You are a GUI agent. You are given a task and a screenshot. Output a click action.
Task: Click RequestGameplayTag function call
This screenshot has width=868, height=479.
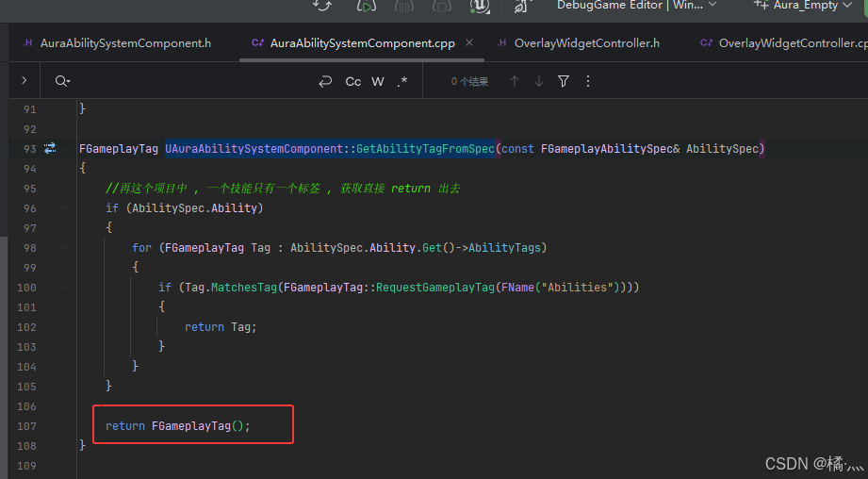[x=435, y=288]
